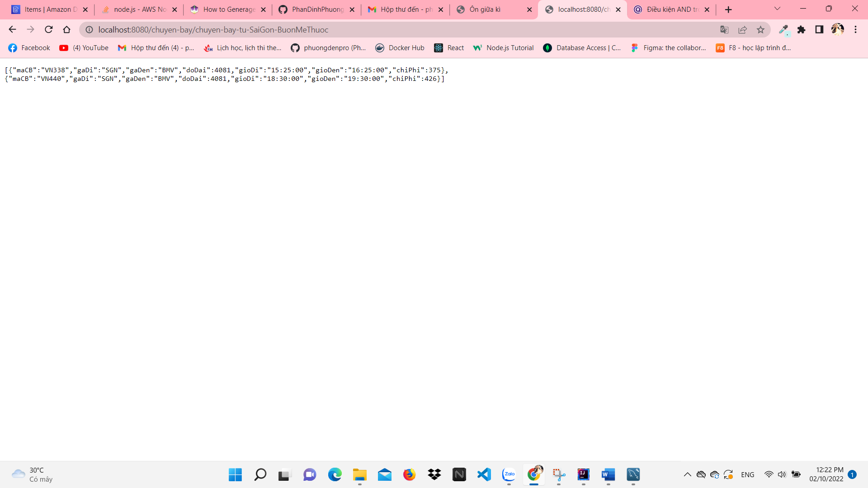Reload the current page
868x488 pixels.
coord(49,30)
